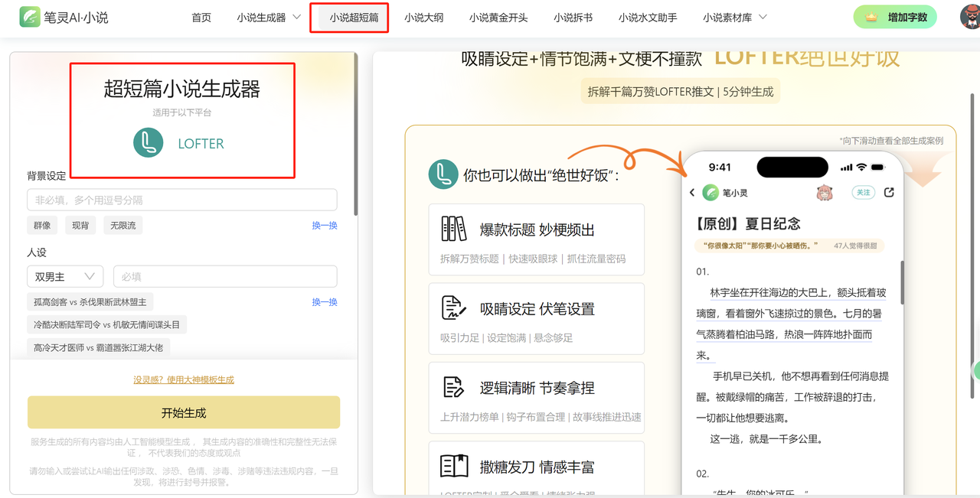This screenshot has height=498, width=980.
Task: Click the LOFTER icon beside 你也可以做出
Action: pos(443,174)
